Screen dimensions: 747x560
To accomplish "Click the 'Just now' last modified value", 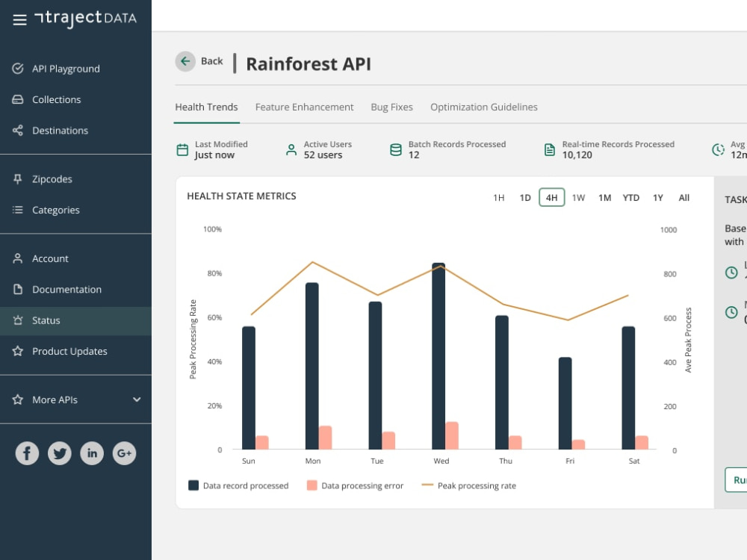I will click(214, 155).
